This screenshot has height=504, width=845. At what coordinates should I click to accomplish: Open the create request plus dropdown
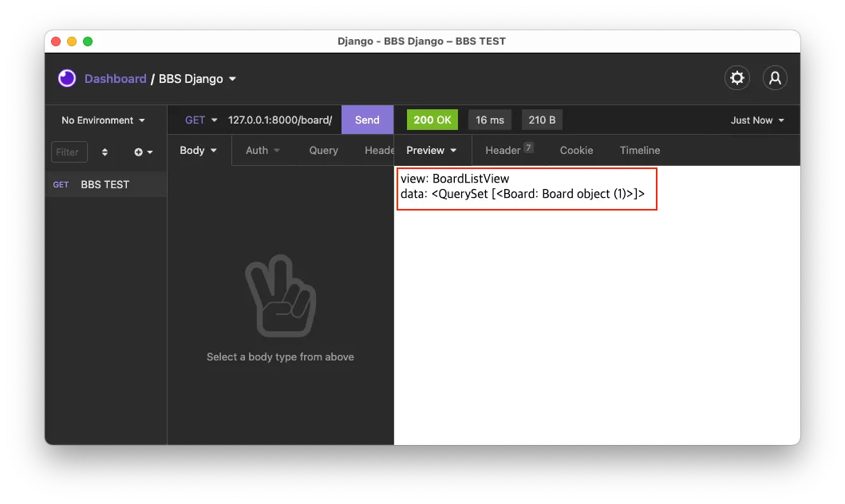tap(144, 152)
